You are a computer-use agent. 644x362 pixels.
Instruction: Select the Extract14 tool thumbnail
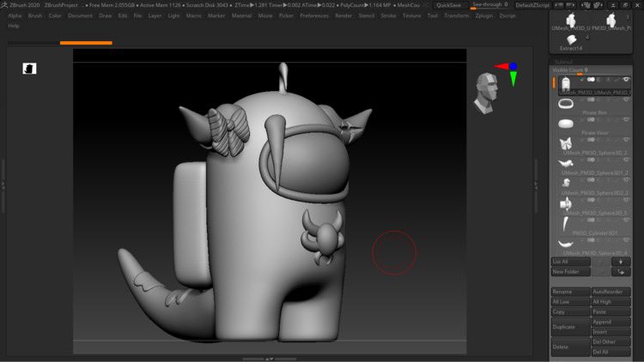coord(571,39)
